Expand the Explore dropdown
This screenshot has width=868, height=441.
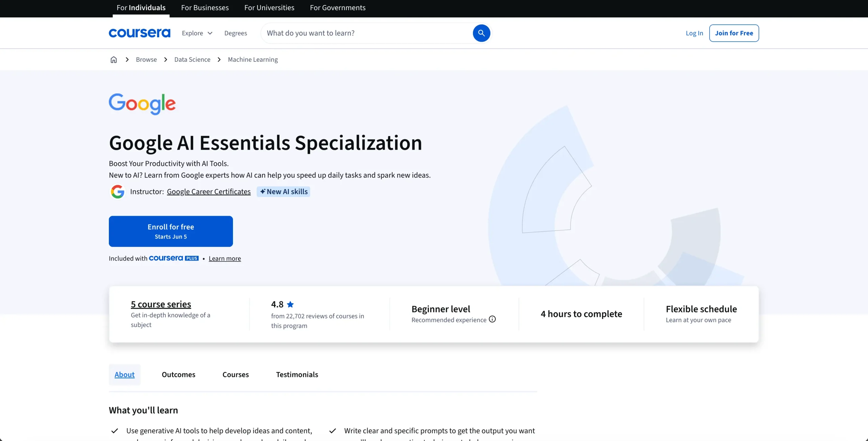click(197, 33)
